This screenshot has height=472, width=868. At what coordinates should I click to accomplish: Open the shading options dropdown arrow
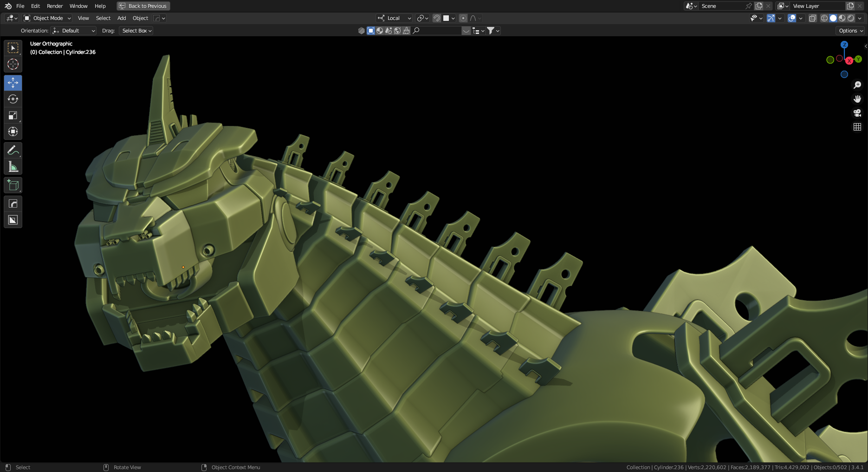click(860, 18)
